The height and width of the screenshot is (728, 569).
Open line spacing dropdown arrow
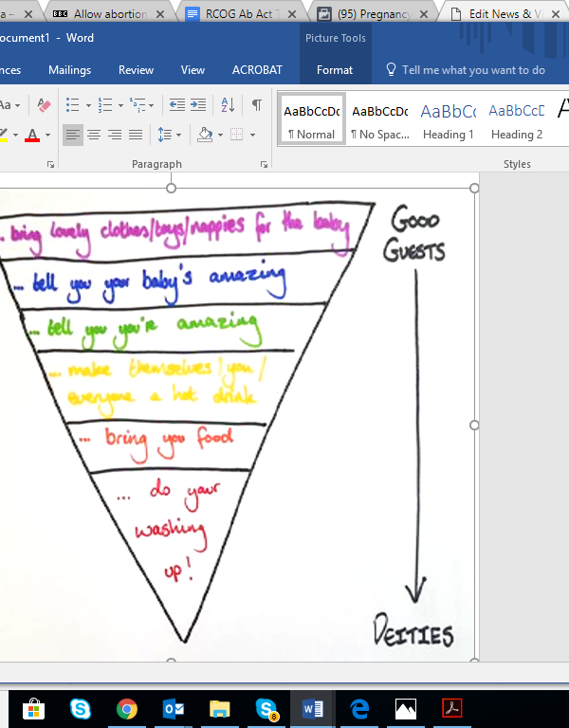click(x=179, y=136)
